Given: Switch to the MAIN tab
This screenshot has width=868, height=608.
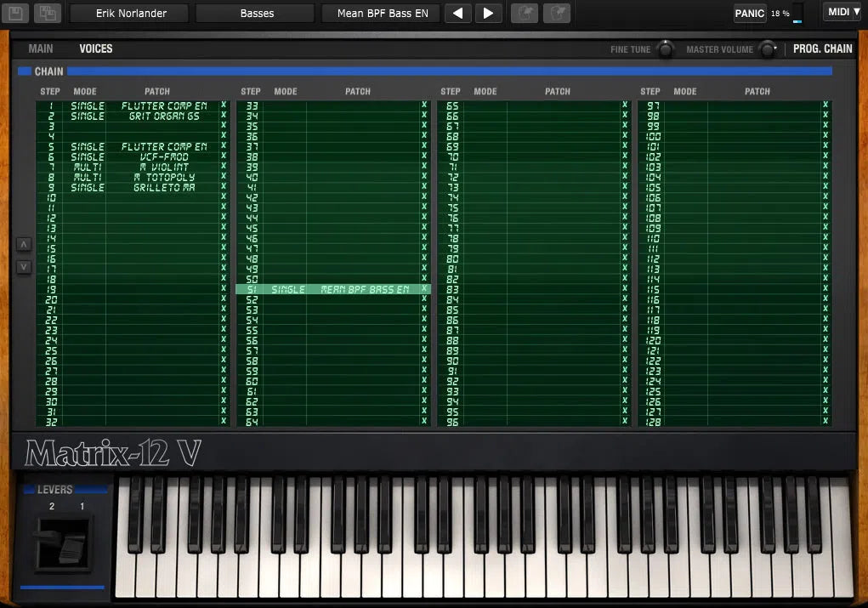Looking at the screenshot, I should pos(39,48).
